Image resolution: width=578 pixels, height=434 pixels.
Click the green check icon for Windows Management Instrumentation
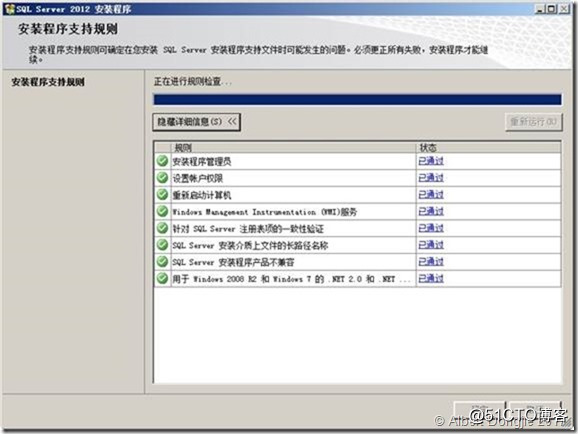[162, 211]
